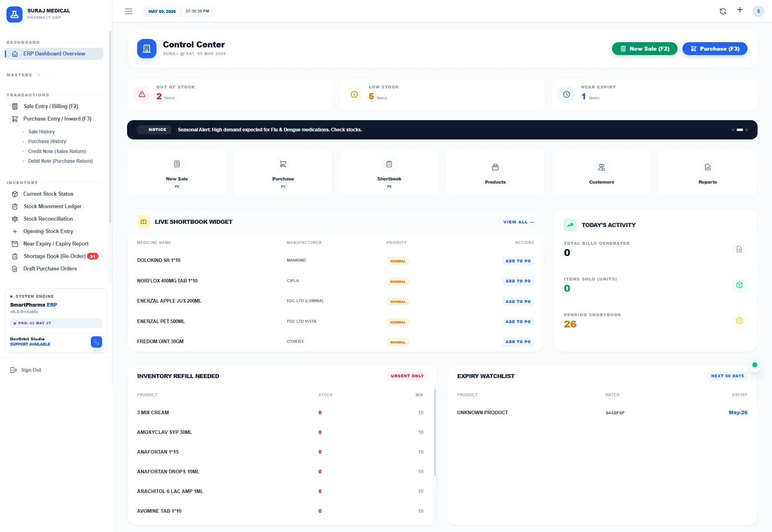The height and width of the screenshot is (532, 772).
Task: Click the Next 60 Days badge
Action: [x=727, y=376]
